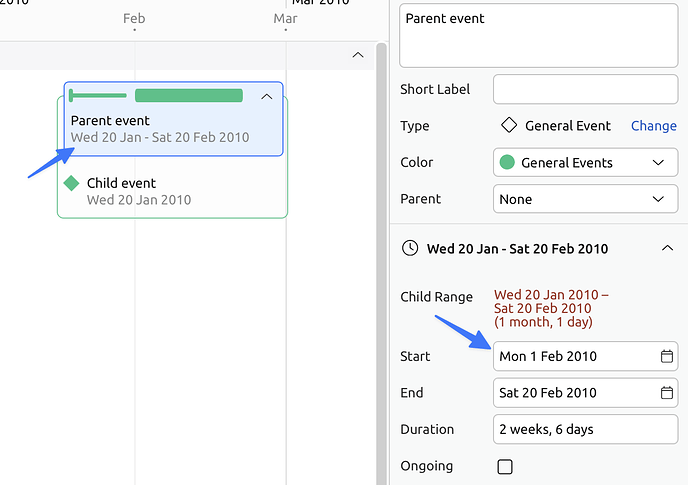Click the green Parent event duration bar
Image resolution: width=690 pixels, height=485 pixels.
tap(189, 96)
